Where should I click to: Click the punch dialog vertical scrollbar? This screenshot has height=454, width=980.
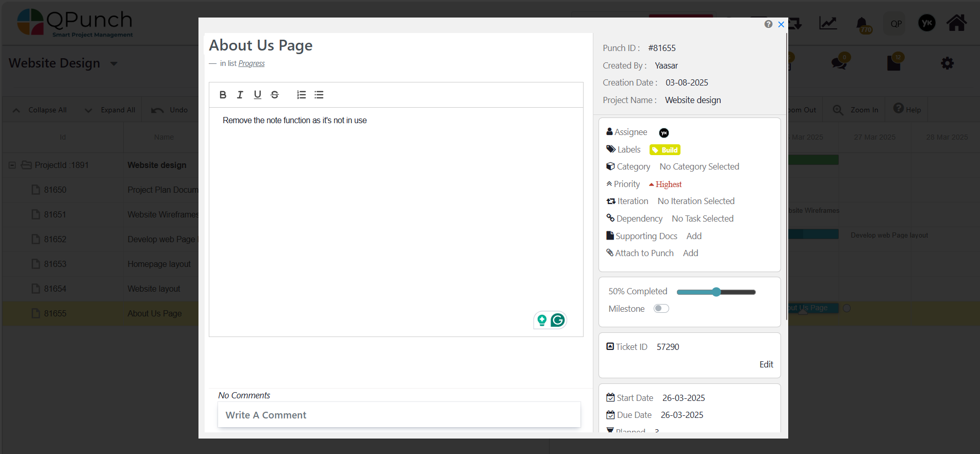[786, 176]
